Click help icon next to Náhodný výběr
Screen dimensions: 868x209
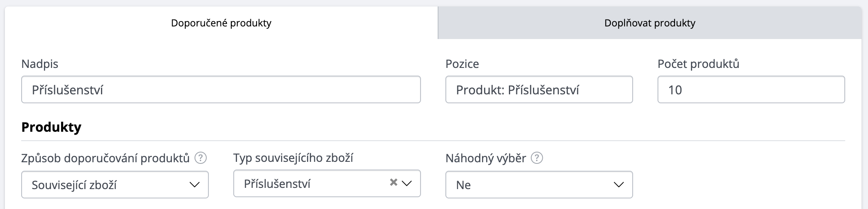(537, 158)
